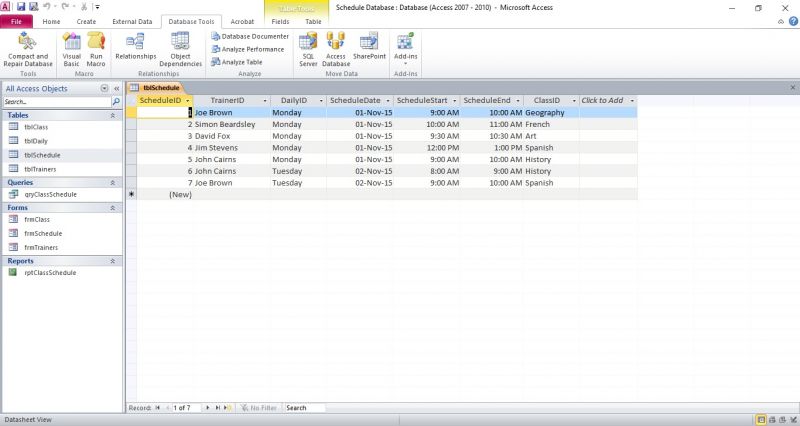800x426 pixels.
Task: Collapse the Queries group in navigation pane
Action: [x=117, y=182]
